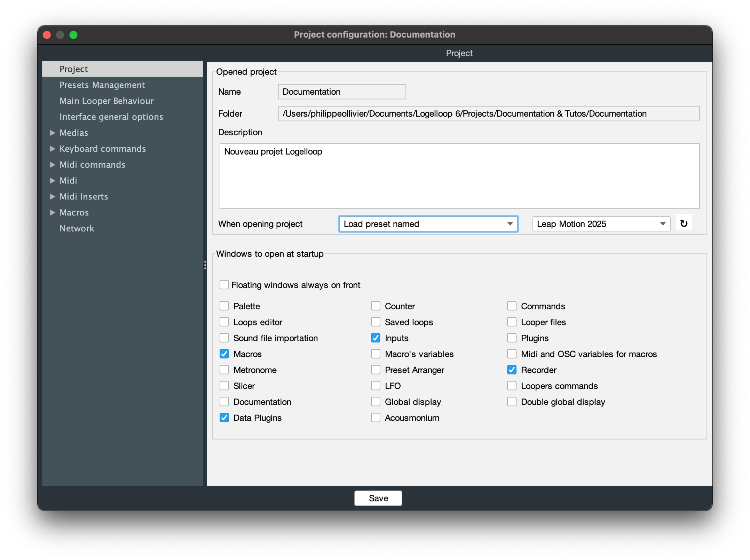
Task: Enable Preset Arranger window
Action: coord(375,369)
